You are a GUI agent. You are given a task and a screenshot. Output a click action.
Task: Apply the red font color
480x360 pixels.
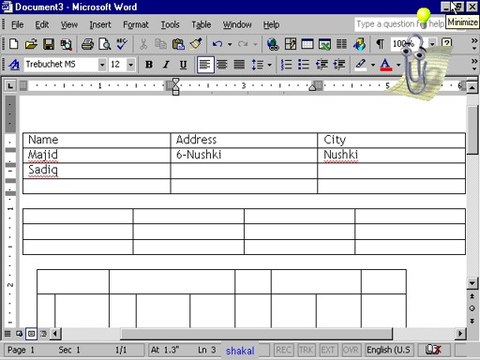(386, 64)
